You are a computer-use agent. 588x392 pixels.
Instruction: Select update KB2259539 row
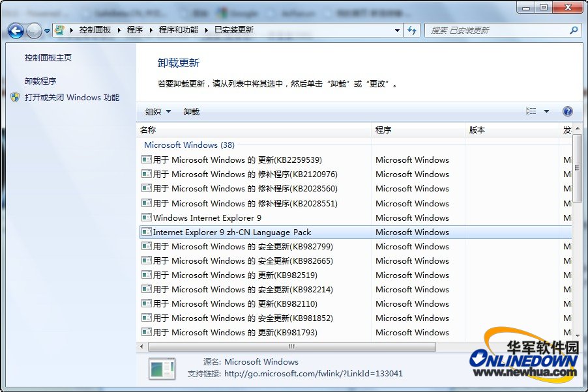tap(355, 160)
